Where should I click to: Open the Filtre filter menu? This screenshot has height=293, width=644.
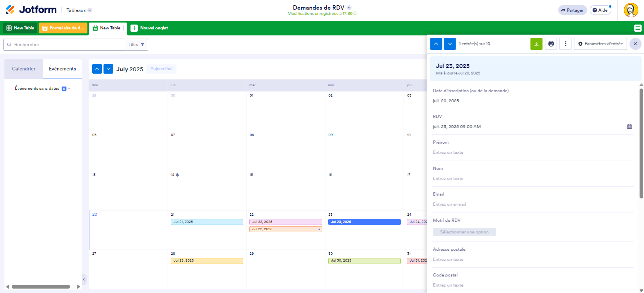(137, 45)
